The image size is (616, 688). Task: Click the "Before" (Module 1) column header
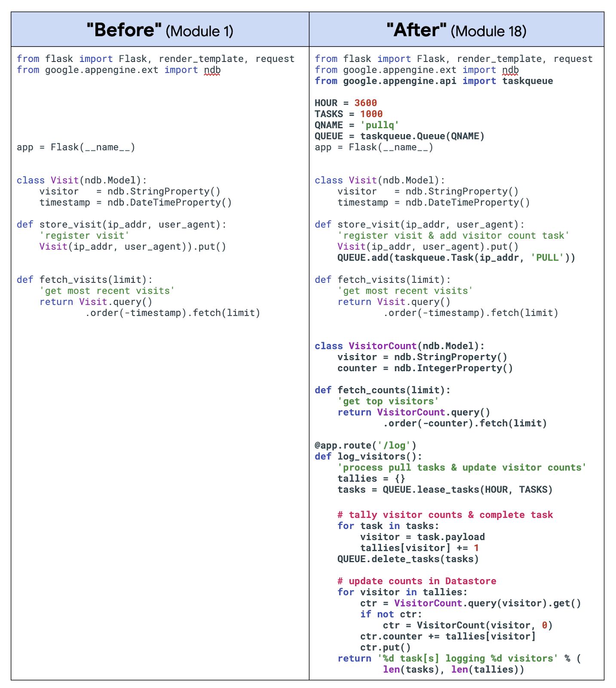160,30
